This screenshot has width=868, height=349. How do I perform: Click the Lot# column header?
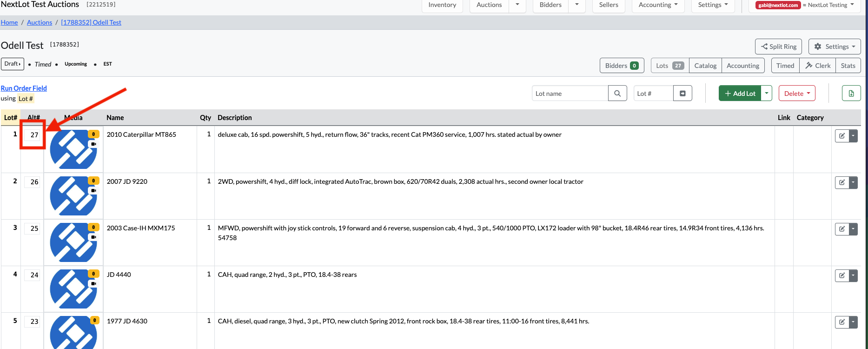[x=11, y=118]
